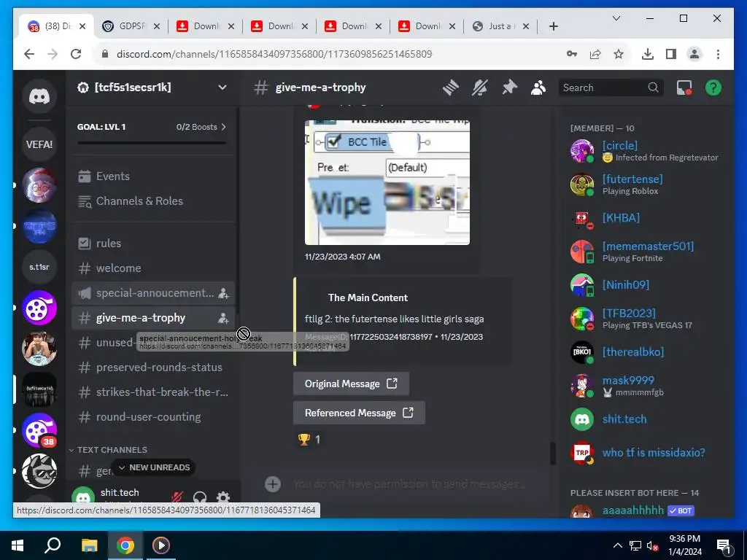Show hidden system tray icons chevron
The height and width of the screenshot is (560, 747).
(x=617, y=545)
